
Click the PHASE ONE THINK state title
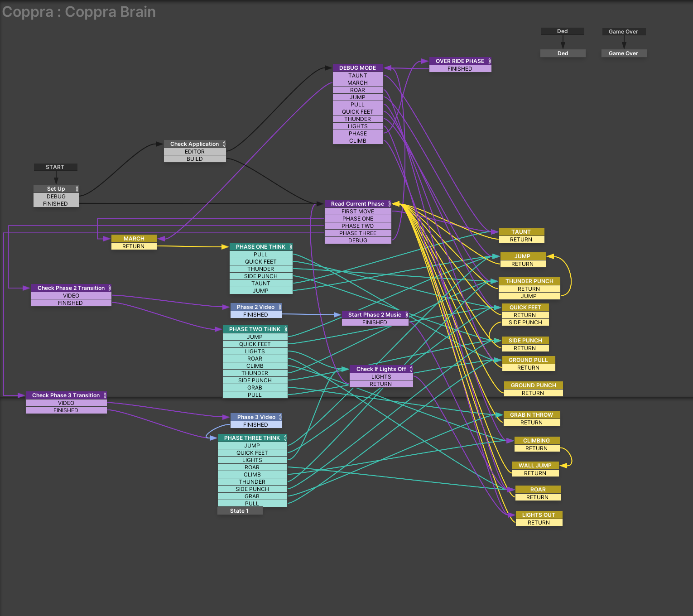pos(260,247)
